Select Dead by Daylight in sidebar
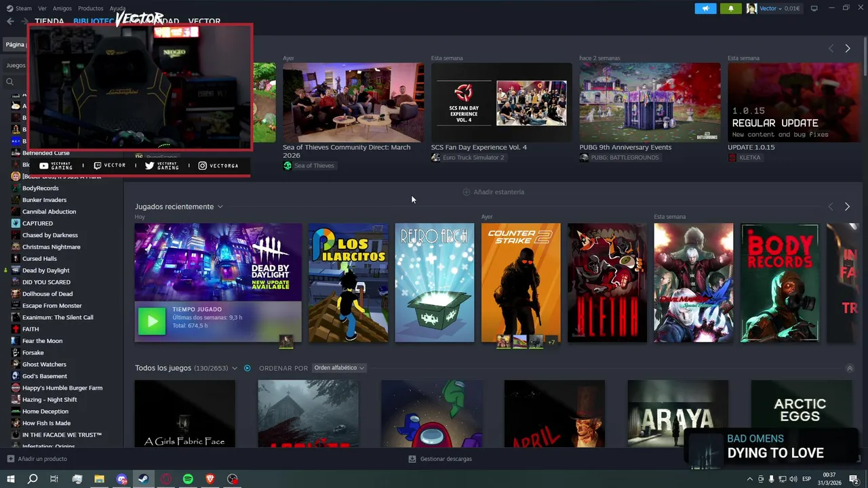This screenshot has width=868, height=488. point(45,270)
